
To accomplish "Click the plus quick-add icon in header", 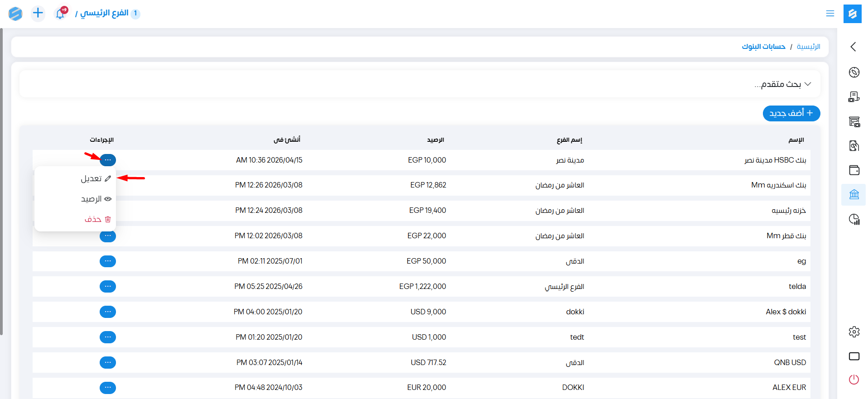I will coord(38,13).
